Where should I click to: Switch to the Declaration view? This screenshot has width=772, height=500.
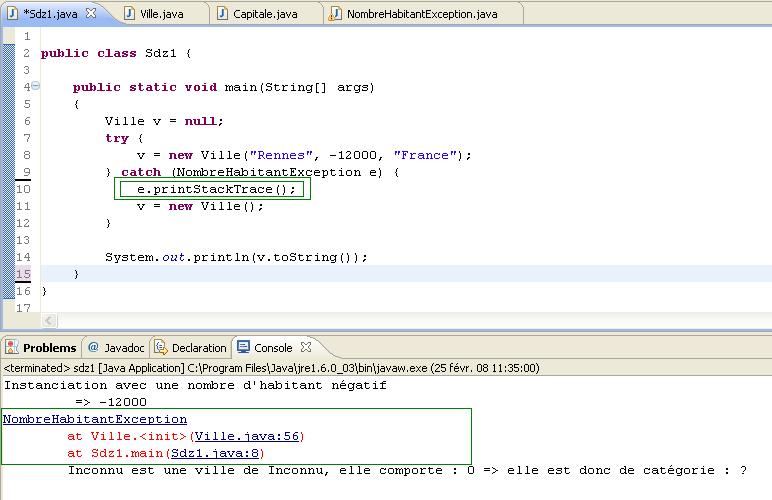click(199, 348)
